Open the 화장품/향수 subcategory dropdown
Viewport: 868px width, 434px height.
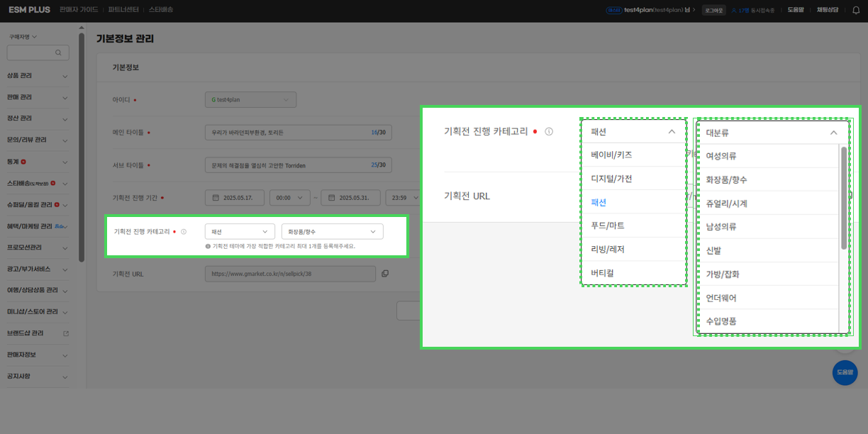point(332,231)
